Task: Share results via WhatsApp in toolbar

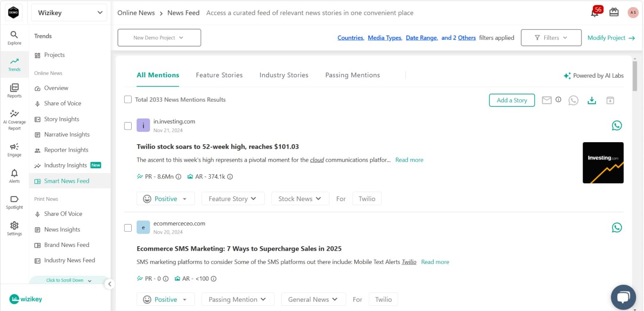Action: coord(573,100)
